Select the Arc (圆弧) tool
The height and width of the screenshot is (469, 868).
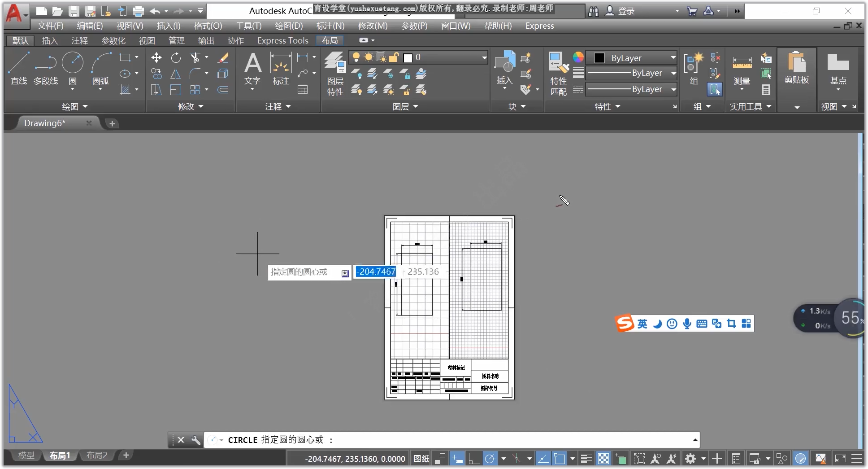[100, 68]
